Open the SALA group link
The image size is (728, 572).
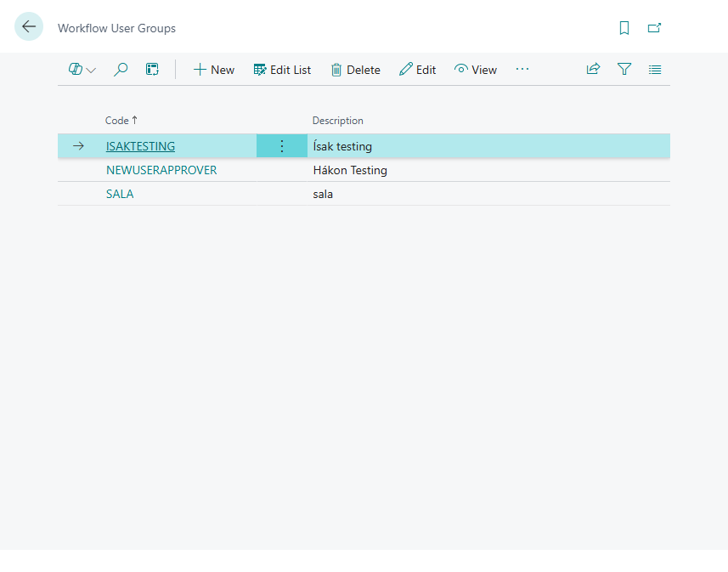tap(120, 194)
